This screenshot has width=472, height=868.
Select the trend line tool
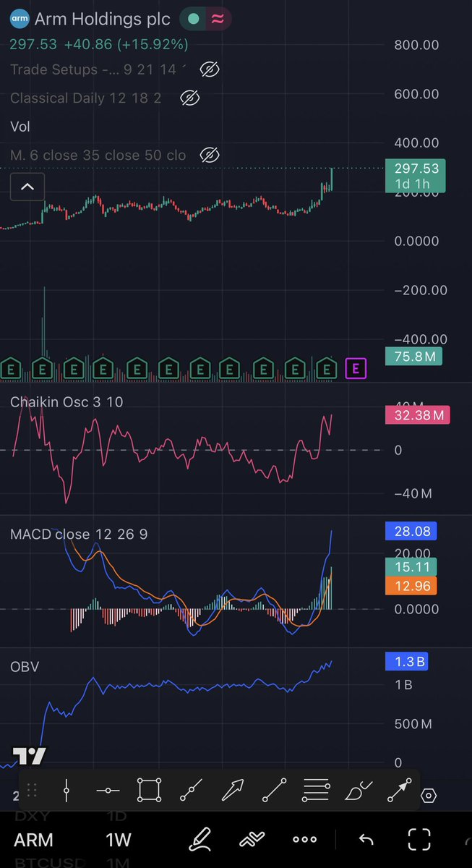click(190, 791)
